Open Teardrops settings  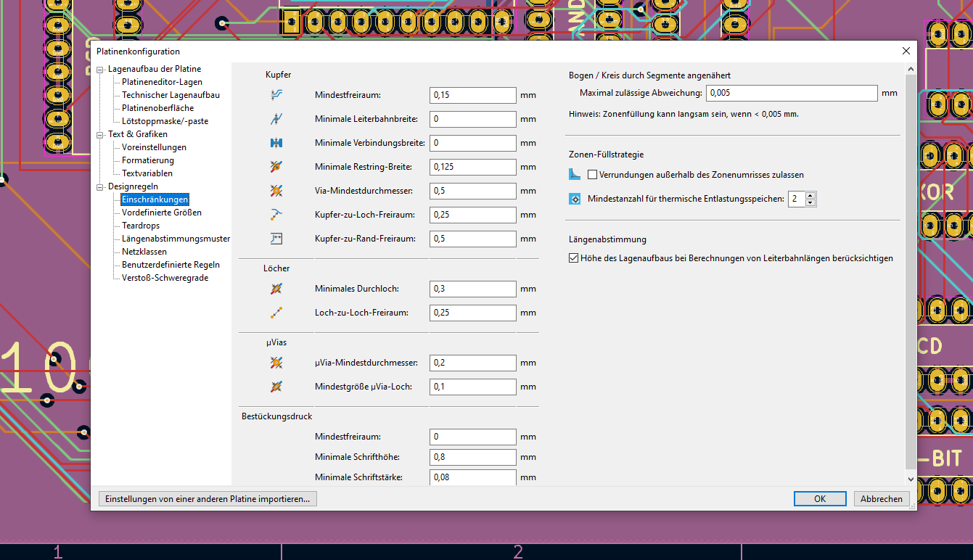pyautogui.click(x=141, y=226)
